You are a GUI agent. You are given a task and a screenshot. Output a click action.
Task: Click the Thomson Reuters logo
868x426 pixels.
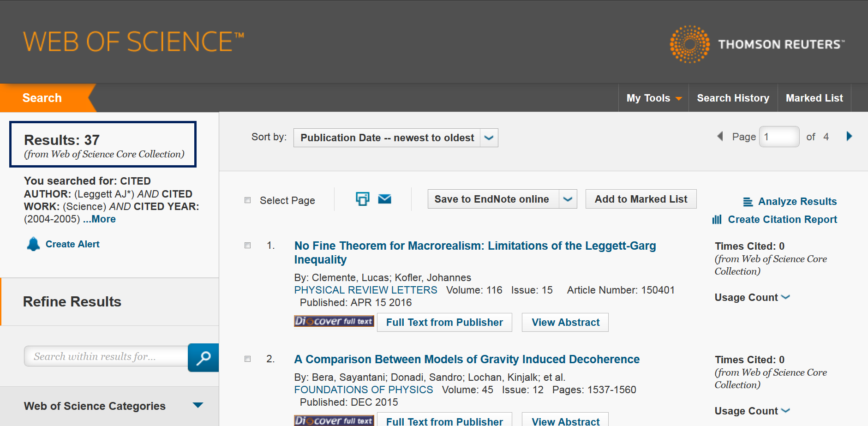point(757,44)
